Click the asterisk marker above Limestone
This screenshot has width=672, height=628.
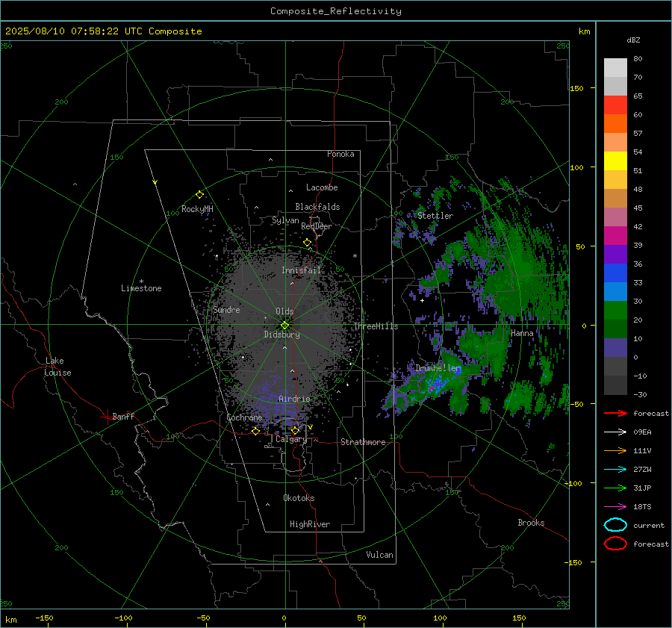point(141,282)
